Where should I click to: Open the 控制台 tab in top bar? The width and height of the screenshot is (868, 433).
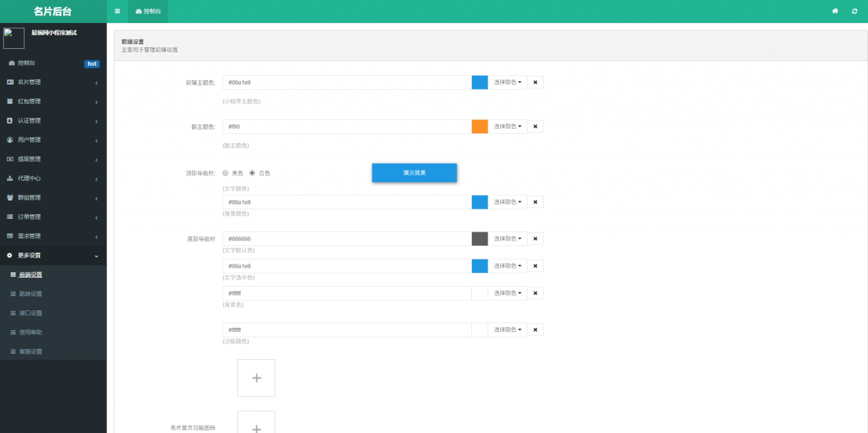148,12
